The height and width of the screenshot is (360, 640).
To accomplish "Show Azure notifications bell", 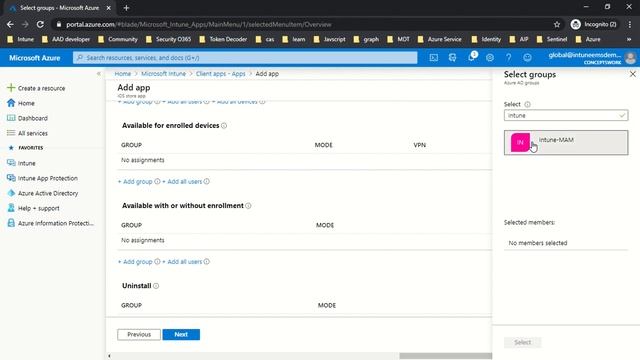I will point(471,57).
